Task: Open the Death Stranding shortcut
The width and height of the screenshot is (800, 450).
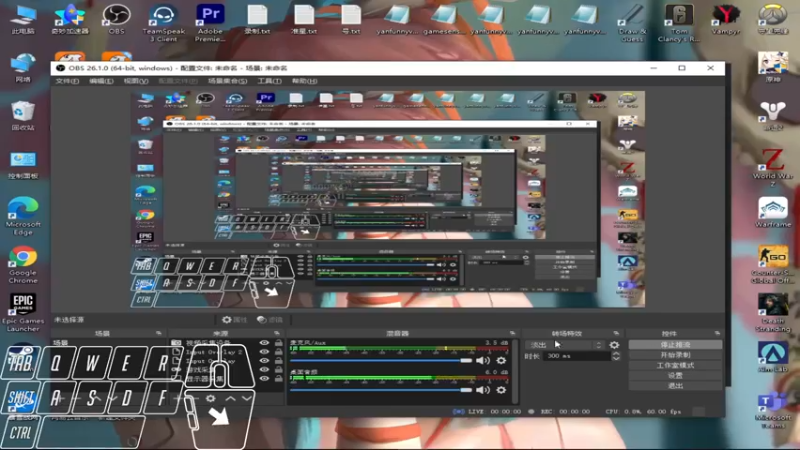Action: click(772, 312)
